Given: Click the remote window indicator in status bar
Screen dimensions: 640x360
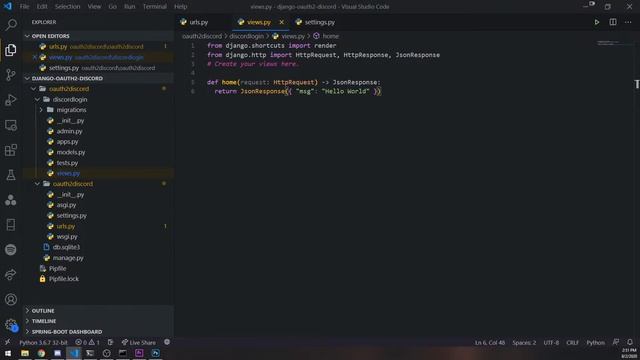Looking at the screenshot, I should pos(7,342).
